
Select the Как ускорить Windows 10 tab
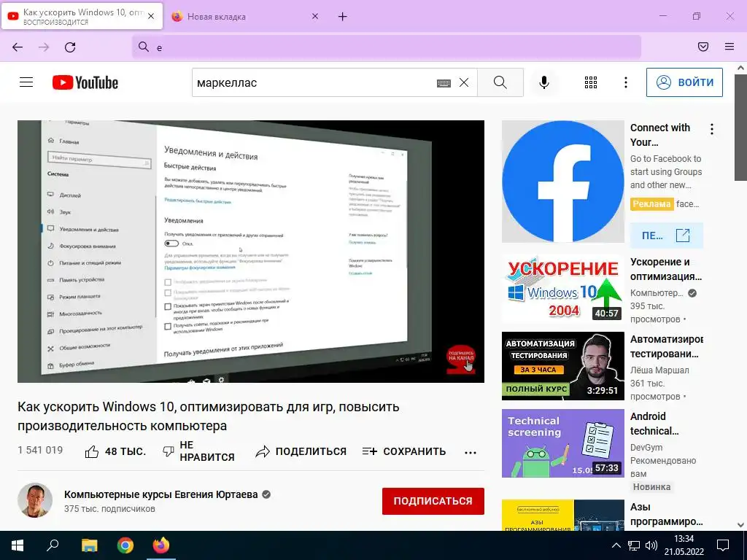pyautogui.click(x=82, y=17)
